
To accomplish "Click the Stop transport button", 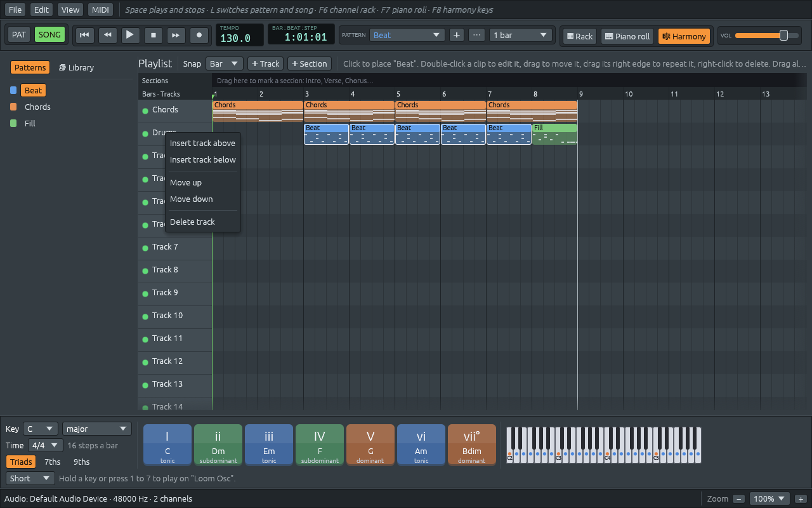I will [153, 35].
